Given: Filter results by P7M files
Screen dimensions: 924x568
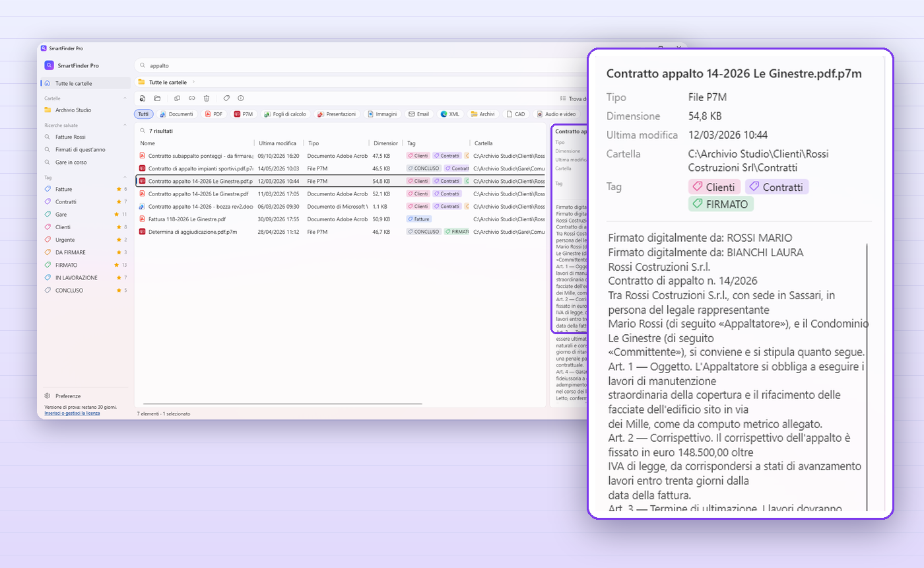Looking at the screenshot, I should [x=244, y=114].
